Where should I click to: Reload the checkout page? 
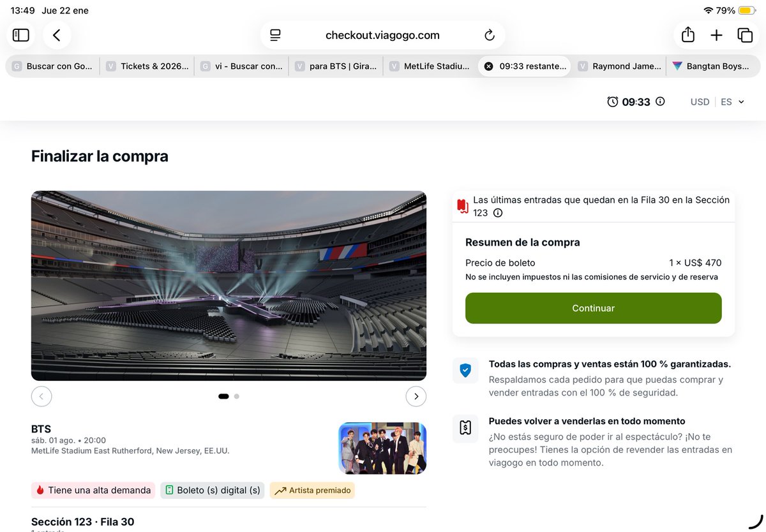pos(490,35)
